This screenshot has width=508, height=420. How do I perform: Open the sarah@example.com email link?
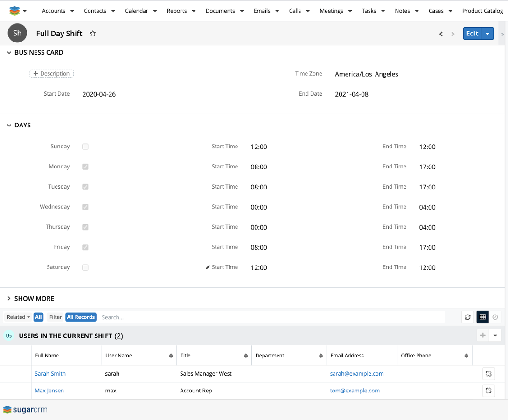[x=357, y=373]
